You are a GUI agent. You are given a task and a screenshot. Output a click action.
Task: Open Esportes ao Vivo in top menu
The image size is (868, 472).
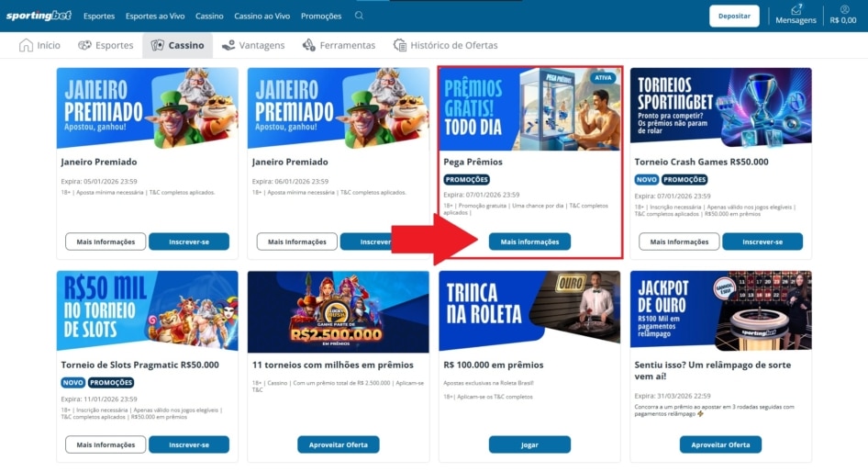pos(155,16)
